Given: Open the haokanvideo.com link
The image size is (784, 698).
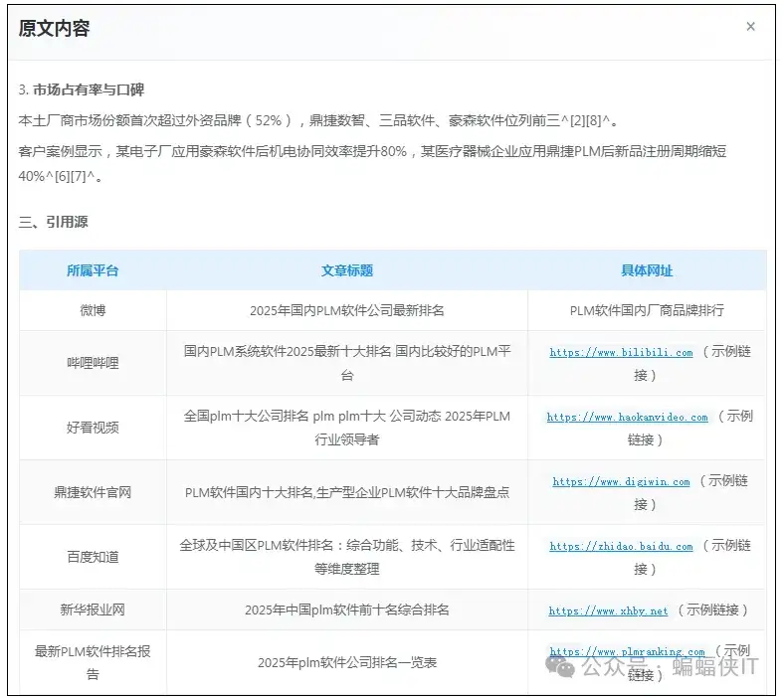Looking at the screenshot, I should (x=627, y=417).
